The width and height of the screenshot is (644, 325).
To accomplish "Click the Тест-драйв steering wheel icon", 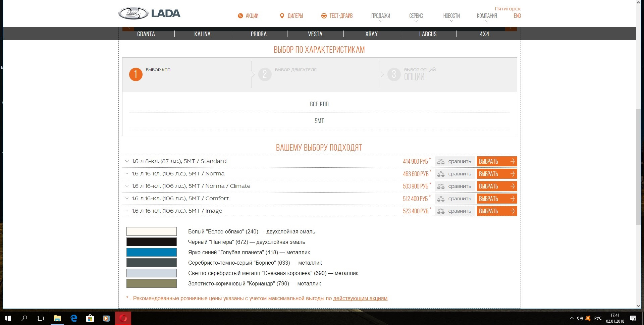I will pos(324,16).
